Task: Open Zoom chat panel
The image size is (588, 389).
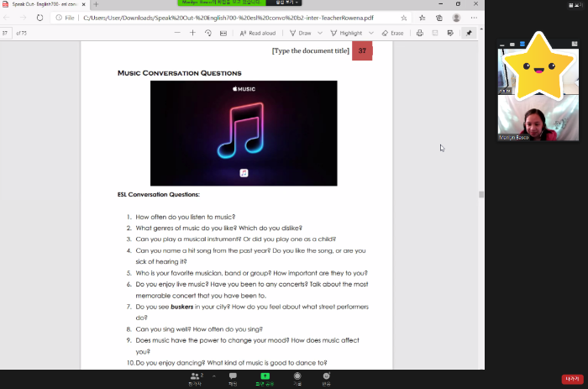Action: 233,379
